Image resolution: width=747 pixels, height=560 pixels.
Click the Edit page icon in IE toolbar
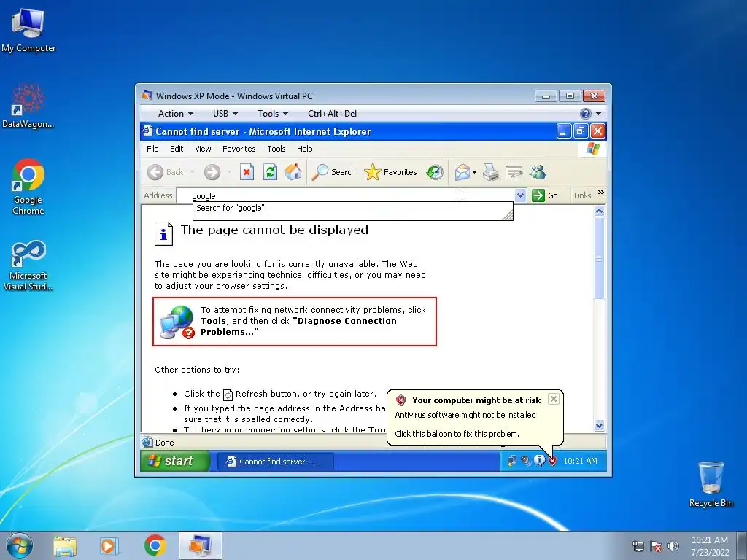point(514,172)
